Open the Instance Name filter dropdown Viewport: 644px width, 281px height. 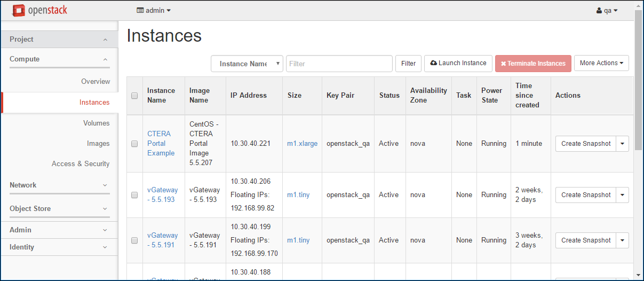click(x=247, y=64)
